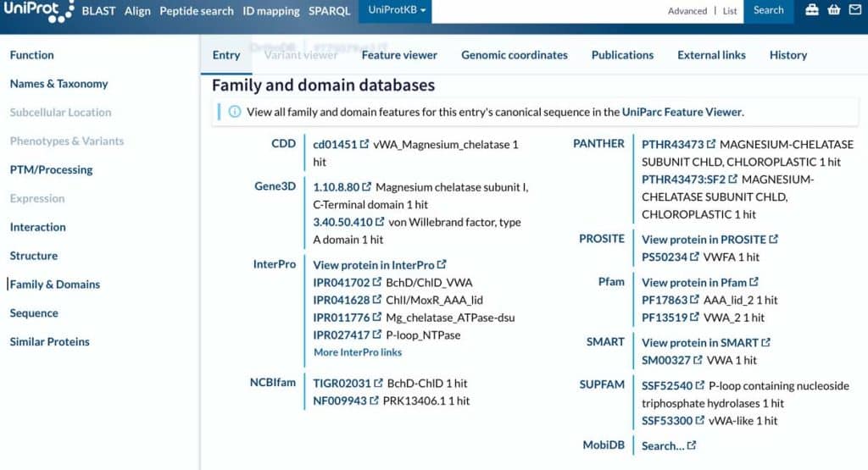The image size is (868, 470).
Task: Click the info icon in the notice banner
Action: click(235, 112)
